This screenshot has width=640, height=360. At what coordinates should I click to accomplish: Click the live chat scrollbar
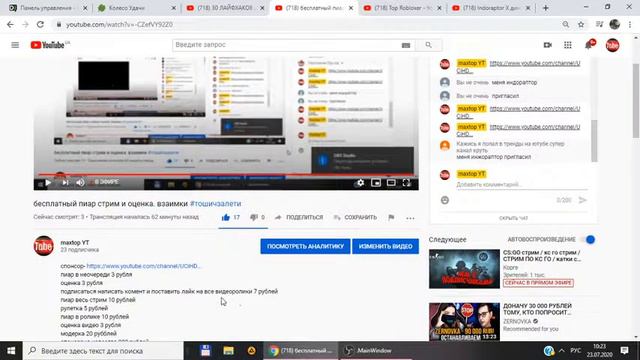594,141
